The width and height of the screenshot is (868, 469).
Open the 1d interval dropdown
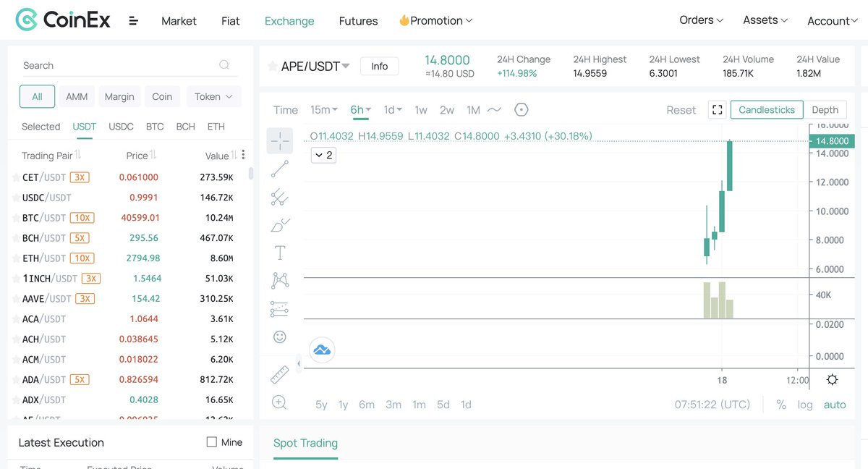pyautogui.click(x=393, y=110)
